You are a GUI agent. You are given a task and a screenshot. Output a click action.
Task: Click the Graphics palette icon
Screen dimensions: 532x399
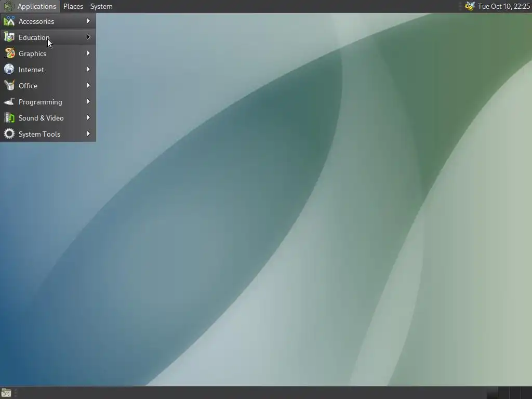[9, 54]
